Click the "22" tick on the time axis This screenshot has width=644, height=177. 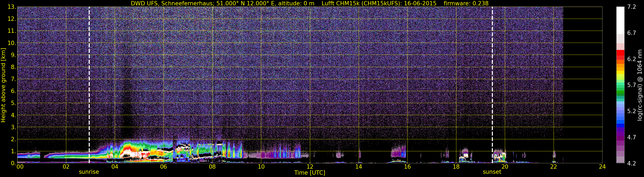[x=554, y=167]
